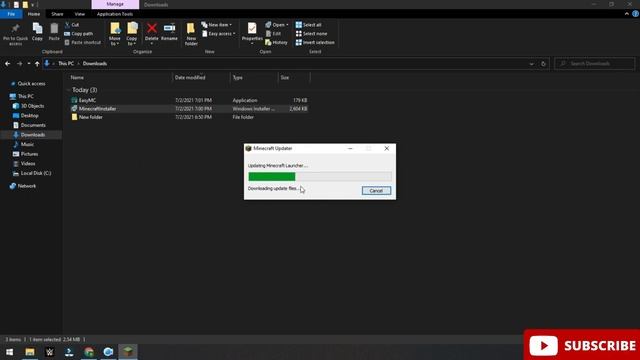Viewport: 640px width, 360px height.
Task: Switch to the View ribbon tab
Action: point(80,14)
